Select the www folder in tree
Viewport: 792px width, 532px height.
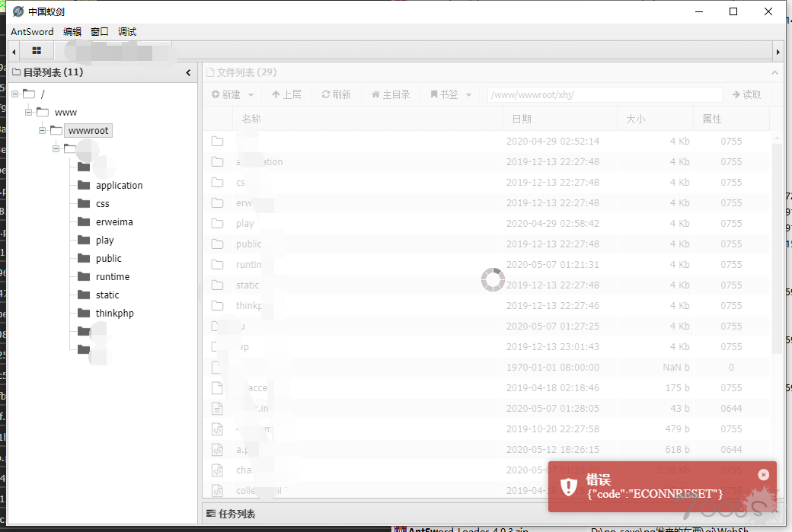click(x=65, y=113)
